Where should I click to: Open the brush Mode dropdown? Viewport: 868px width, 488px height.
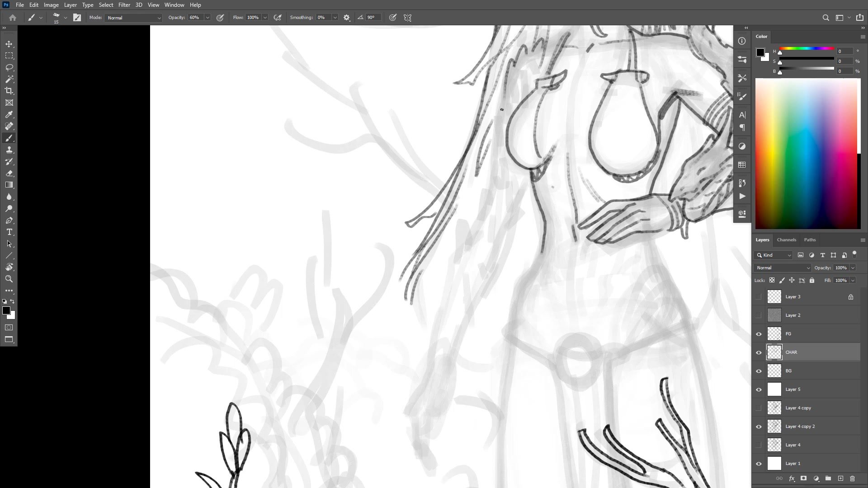pos(134,18)
